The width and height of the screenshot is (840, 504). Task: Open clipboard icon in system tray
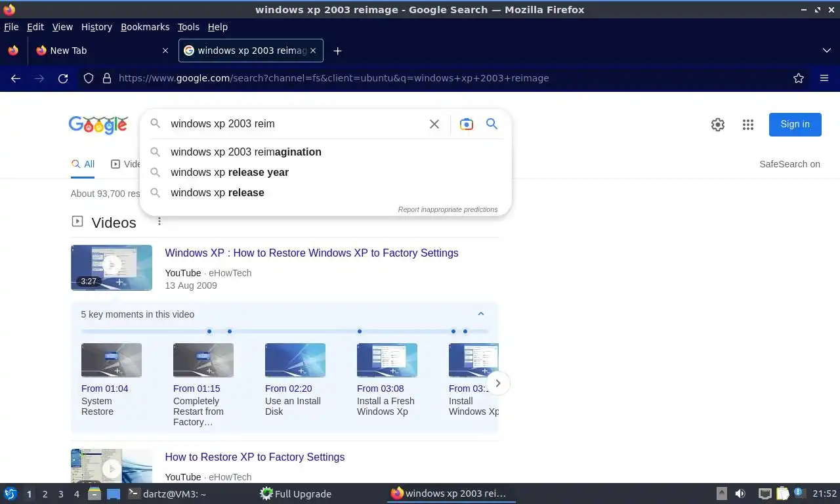[783, 493]
